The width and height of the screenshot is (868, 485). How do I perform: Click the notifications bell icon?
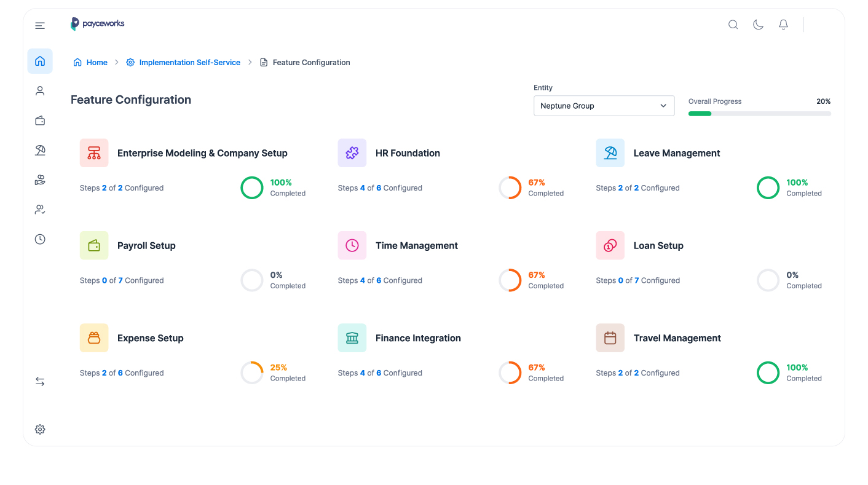tap(783, 25)
